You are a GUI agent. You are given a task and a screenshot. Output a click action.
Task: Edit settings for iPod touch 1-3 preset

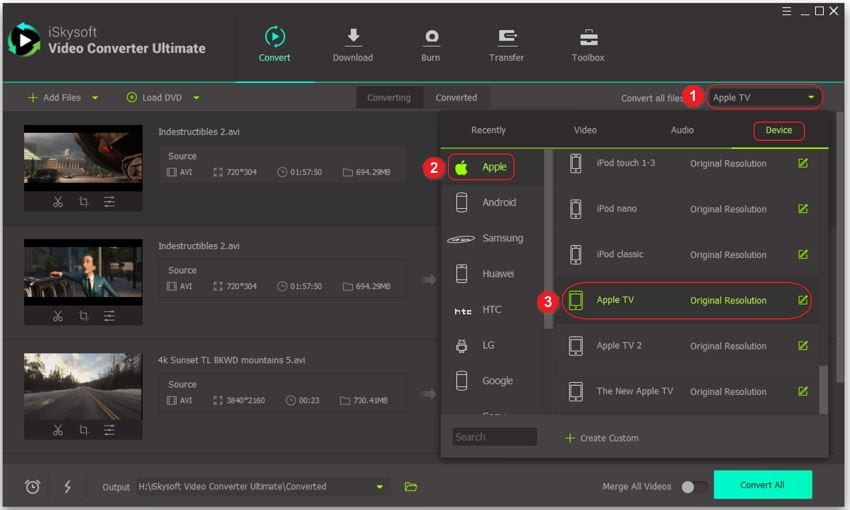tap(803, 163)
